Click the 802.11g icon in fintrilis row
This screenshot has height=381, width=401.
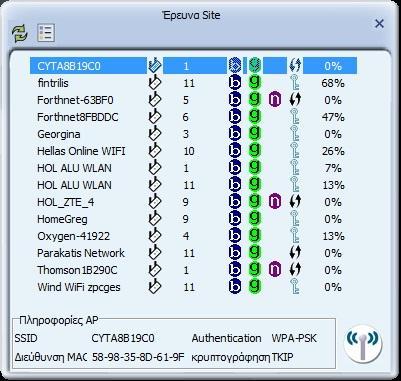[x=255, y=83]
